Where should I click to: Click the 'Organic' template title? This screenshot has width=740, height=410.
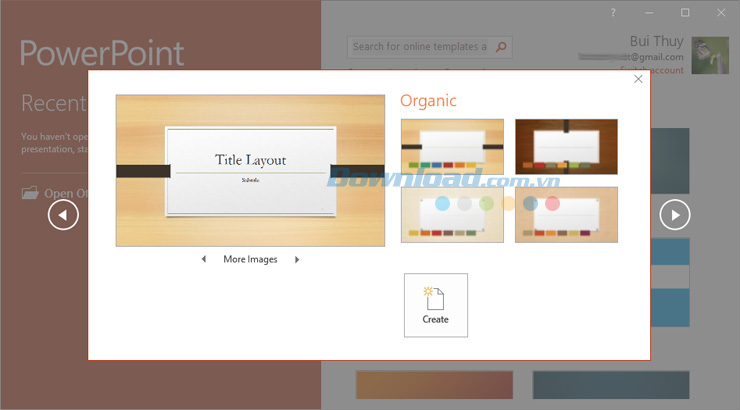tap(428, 100)
